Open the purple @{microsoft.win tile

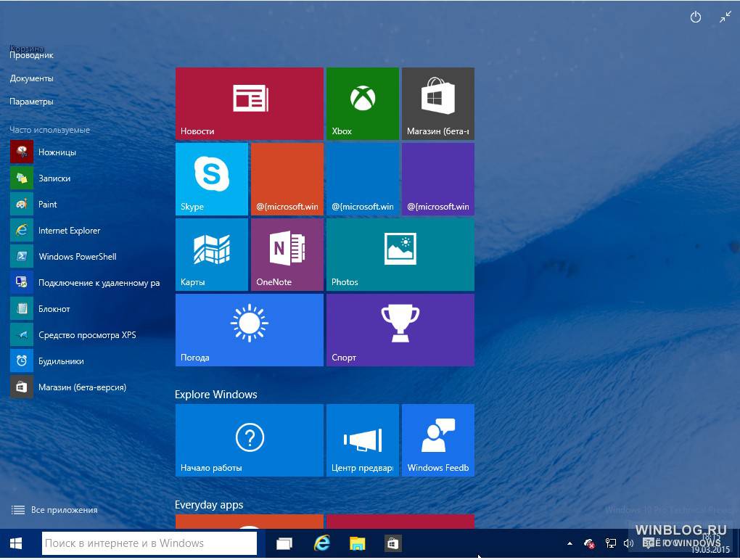[x=438, y=178]
